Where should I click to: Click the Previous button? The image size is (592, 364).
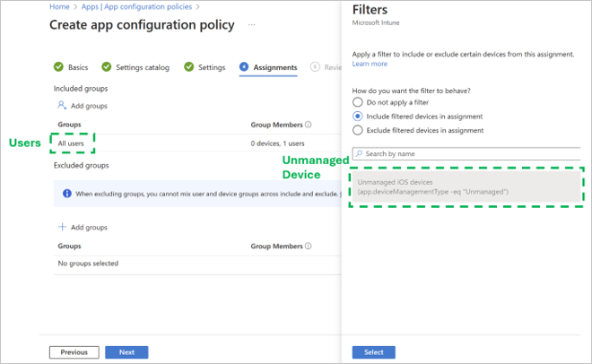74,352
